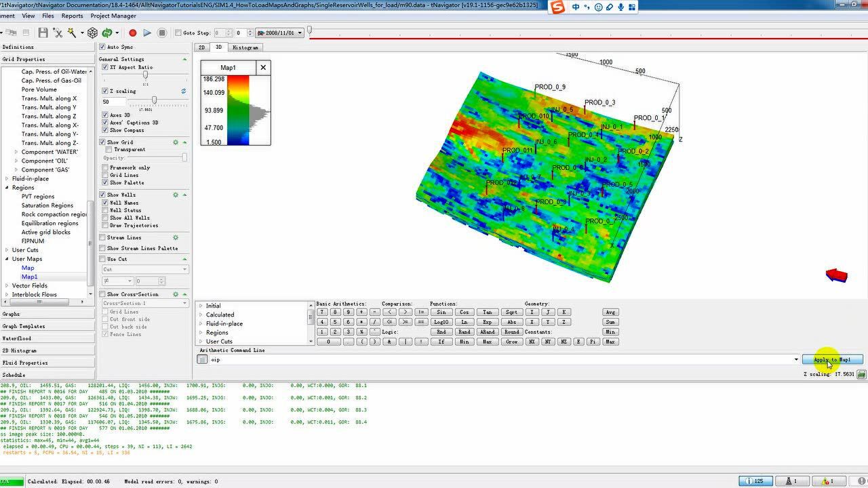Click the Show Grid settings gear icon
Screen dimensions: 868x488
tap(175, 142)
